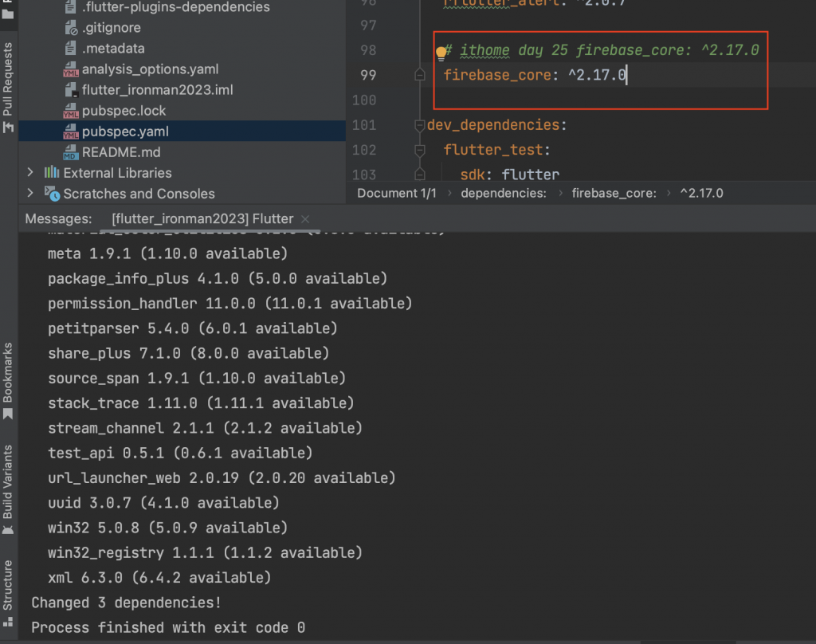Click the firebase_core: ^2.17.0 code line
816x644 pixels.
coord(535,75)
